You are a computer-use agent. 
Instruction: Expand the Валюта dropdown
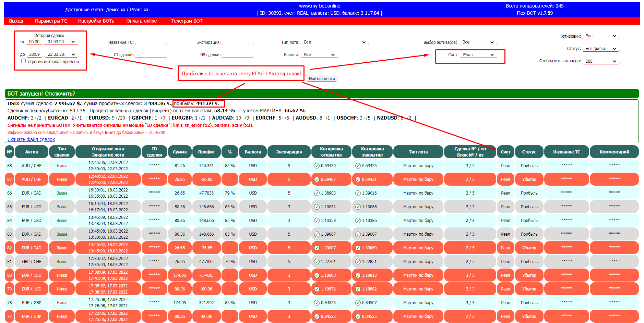tap(319, 55)
